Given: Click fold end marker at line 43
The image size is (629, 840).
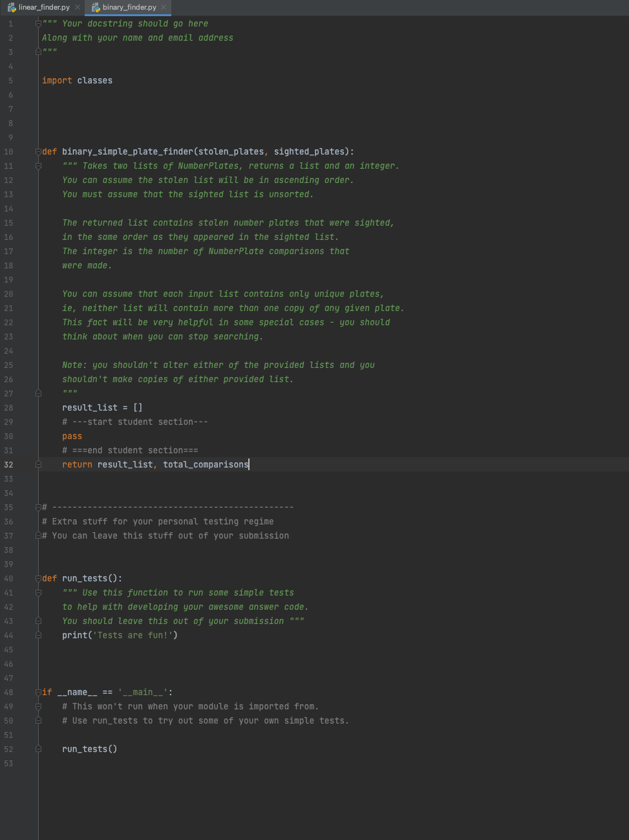Looking at the screenshot, I should coord(38,621).
